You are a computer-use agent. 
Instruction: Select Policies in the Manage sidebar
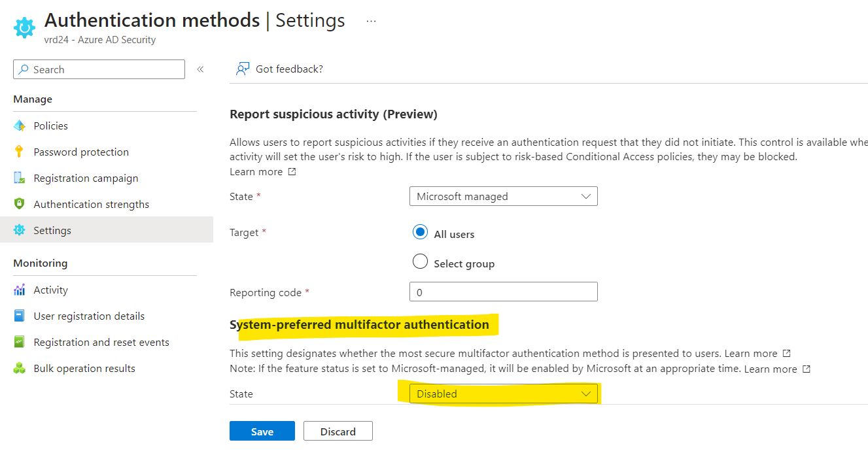50,125
